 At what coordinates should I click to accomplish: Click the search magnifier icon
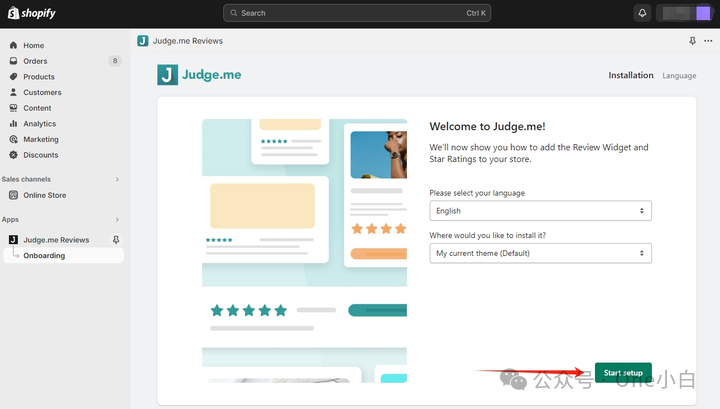tap(234, 13)
